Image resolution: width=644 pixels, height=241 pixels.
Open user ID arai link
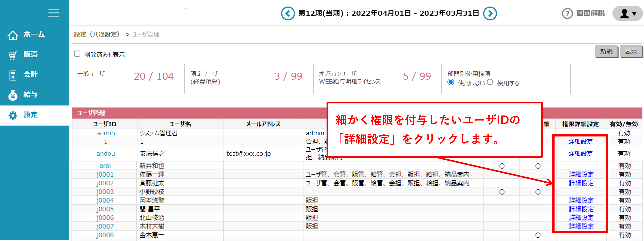105,166
